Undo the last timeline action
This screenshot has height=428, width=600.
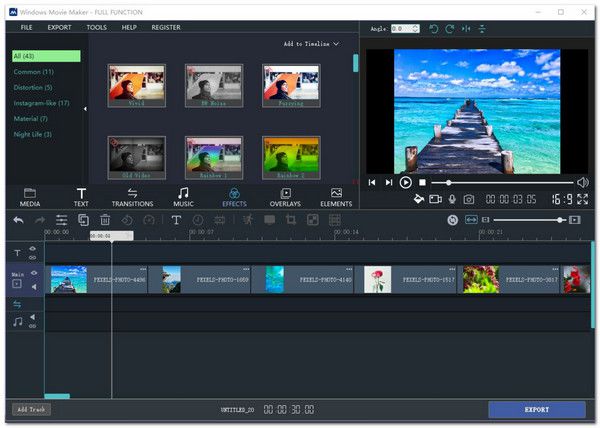coord(18,220)
